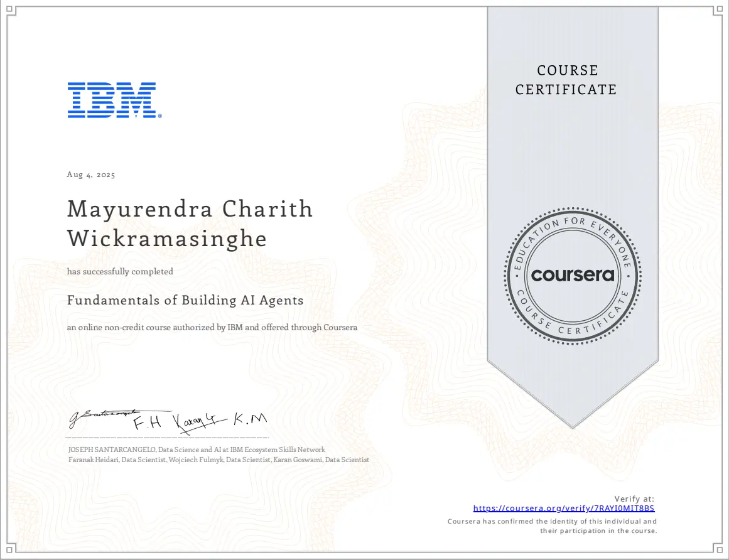Click the surname 'Wickramasinghe'
This screenshot has width=729, height=560.
click(167, 239)
